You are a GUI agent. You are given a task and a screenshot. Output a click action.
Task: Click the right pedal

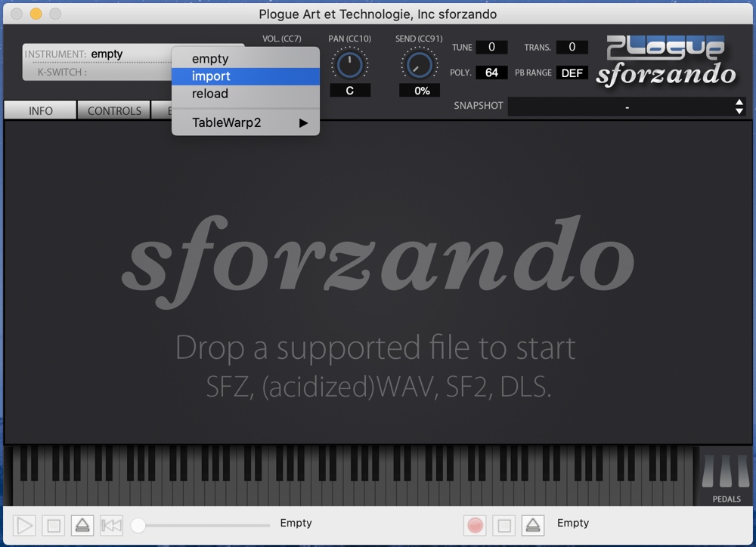coord(743,471)
